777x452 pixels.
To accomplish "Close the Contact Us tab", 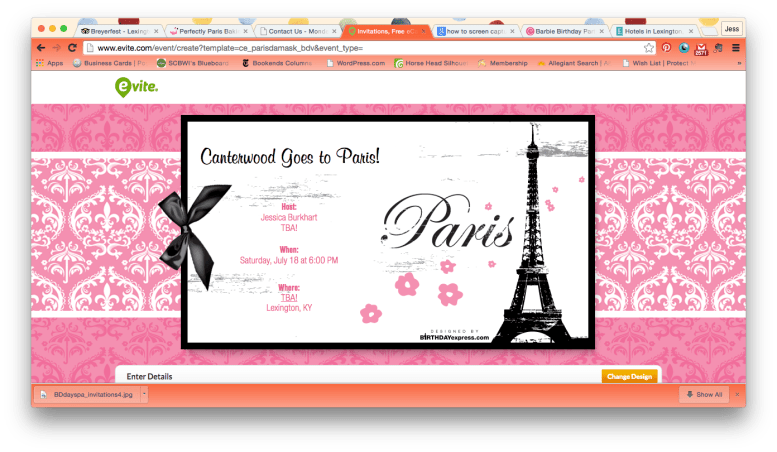I will pos(334,31).
